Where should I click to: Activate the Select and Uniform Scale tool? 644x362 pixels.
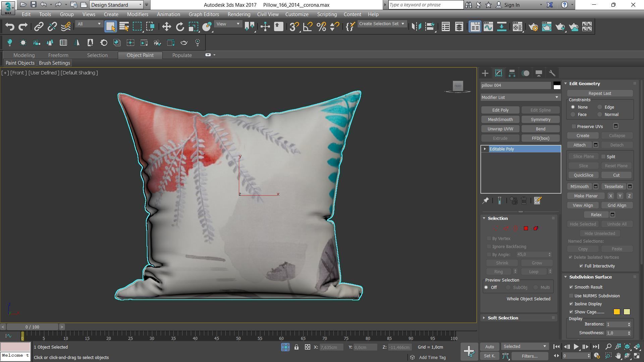pyautogui.click(x=194, y=27)
